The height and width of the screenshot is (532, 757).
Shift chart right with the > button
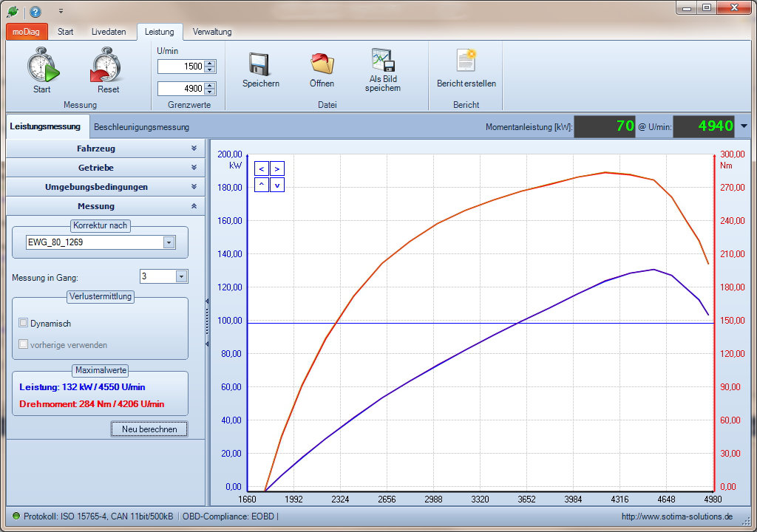pos(277,168)
